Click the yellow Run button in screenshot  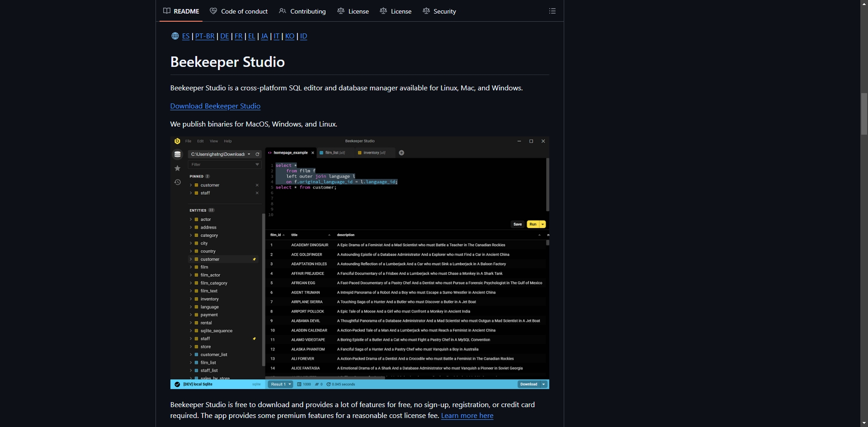pos(533,224)
